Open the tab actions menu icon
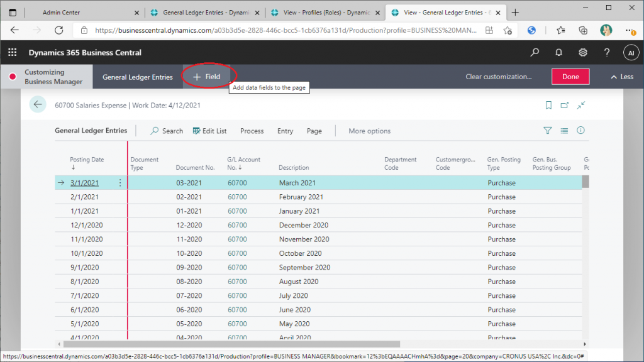Viewport: 644px width, 362px height. (13, 13)
